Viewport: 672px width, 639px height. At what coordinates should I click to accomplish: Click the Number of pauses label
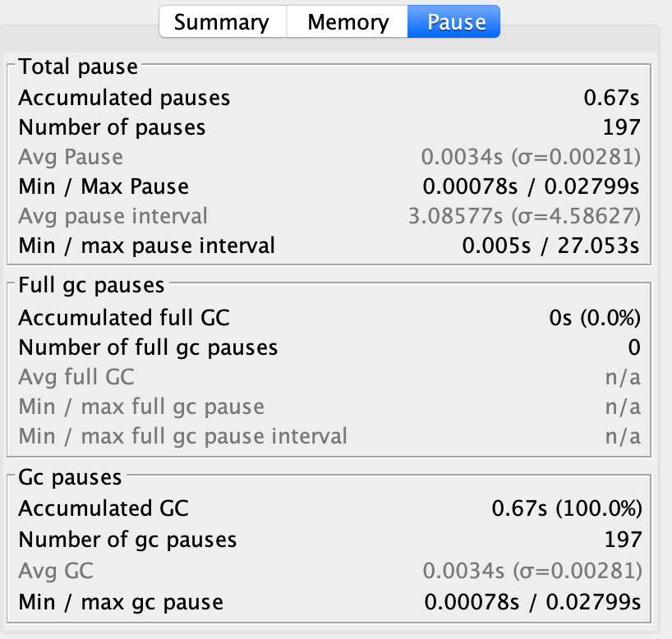(112, 127)
